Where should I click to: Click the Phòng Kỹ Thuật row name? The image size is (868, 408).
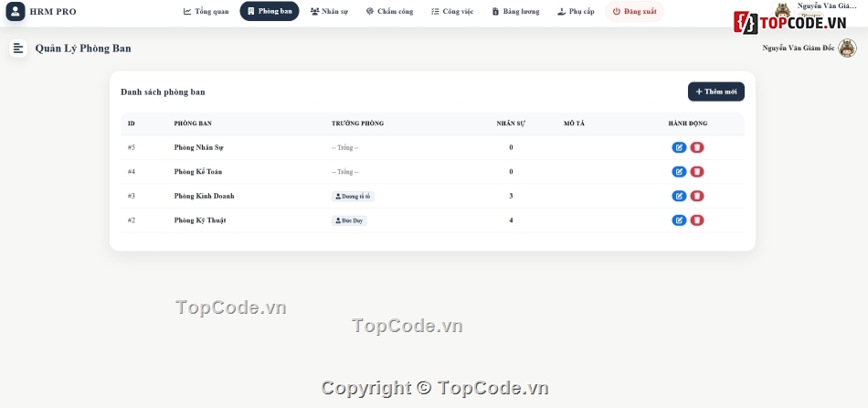point(200,220)
